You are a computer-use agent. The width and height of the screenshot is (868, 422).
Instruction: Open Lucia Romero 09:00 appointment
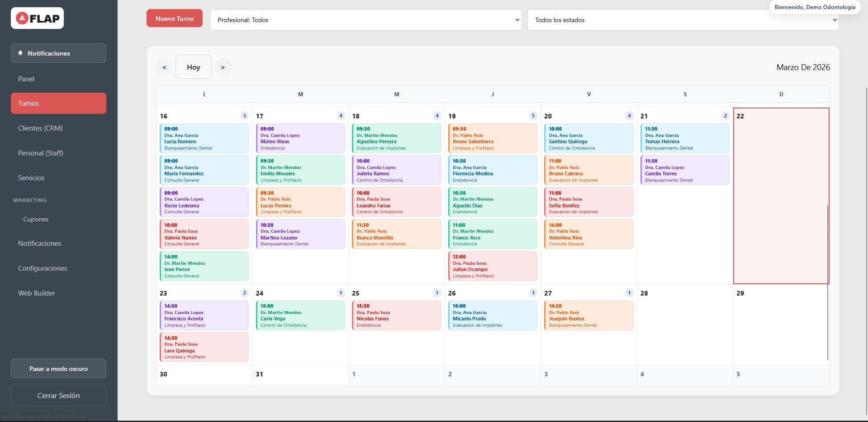point(204,138)
